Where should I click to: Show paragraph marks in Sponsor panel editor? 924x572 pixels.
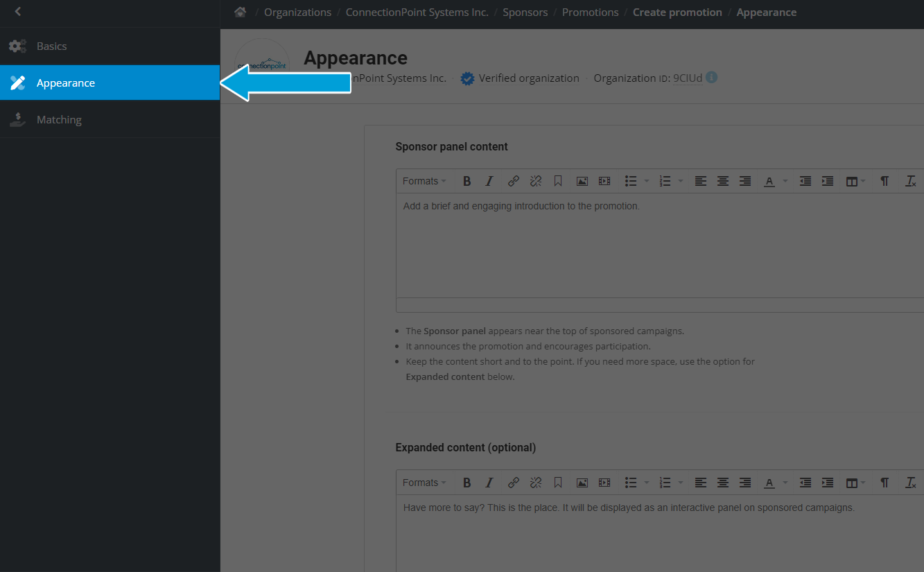click(x=884, y=181)
